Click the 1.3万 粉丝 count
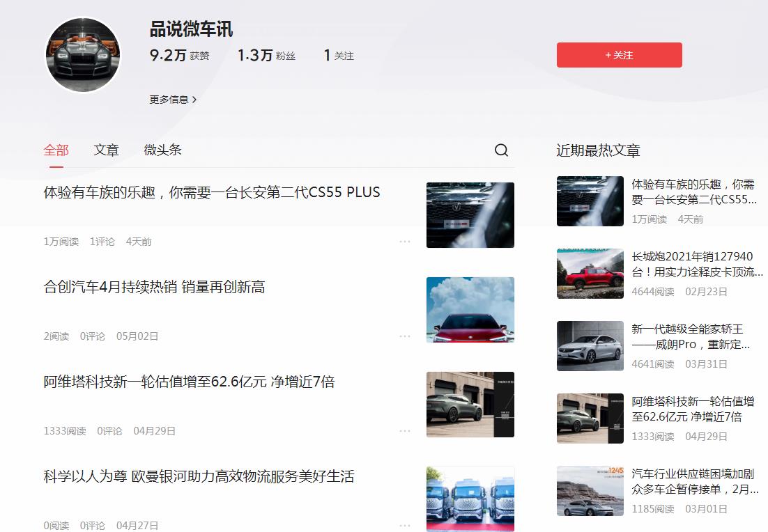Viewport: 768px width, 532px height. [266, 55]
